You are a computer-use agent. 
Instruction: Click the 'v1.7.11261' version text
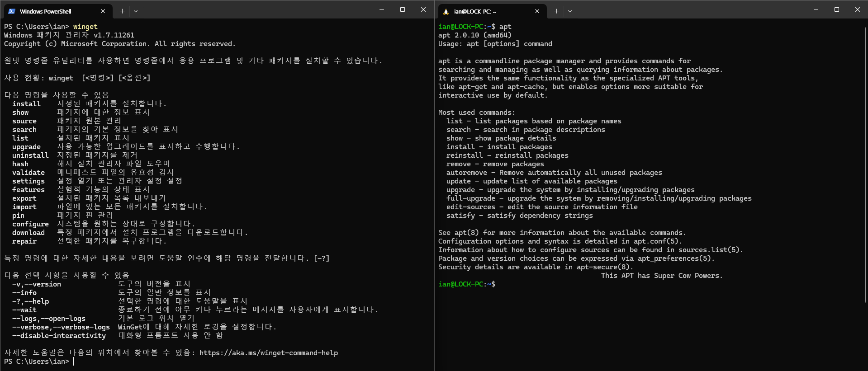(x=114, y=35)
